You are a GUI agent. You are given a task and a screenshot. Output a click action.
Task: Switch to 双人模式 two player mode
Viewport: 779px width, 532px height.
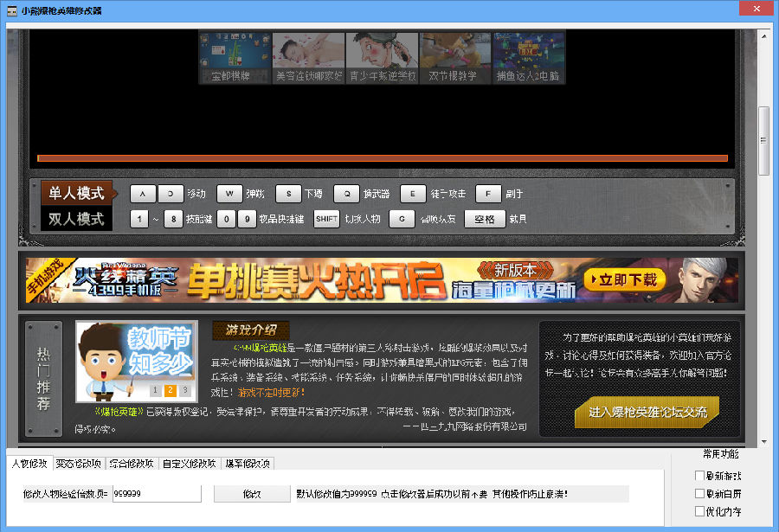point(76,219)
